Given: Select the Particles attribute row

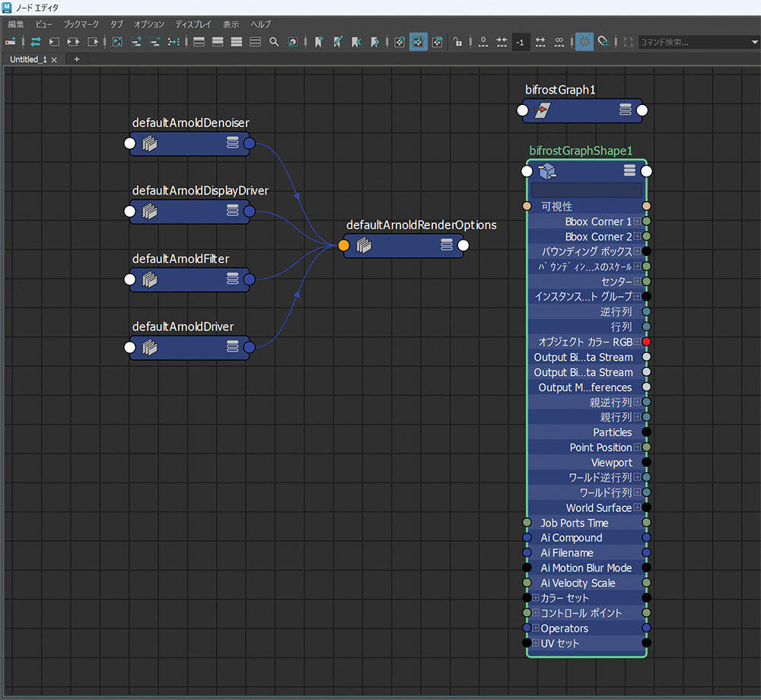Looking at the screenshot, I should pos(586,431).
